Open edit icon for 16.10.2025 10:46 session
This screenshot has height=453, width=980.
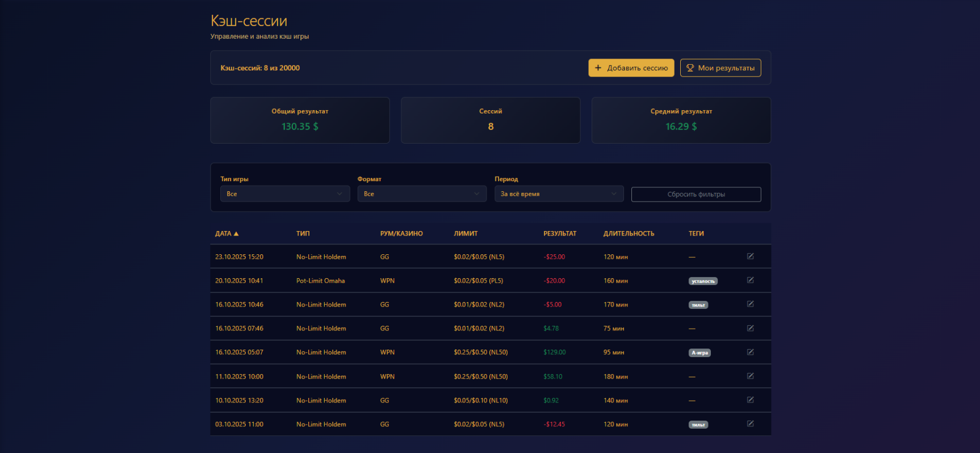(750, 304)
